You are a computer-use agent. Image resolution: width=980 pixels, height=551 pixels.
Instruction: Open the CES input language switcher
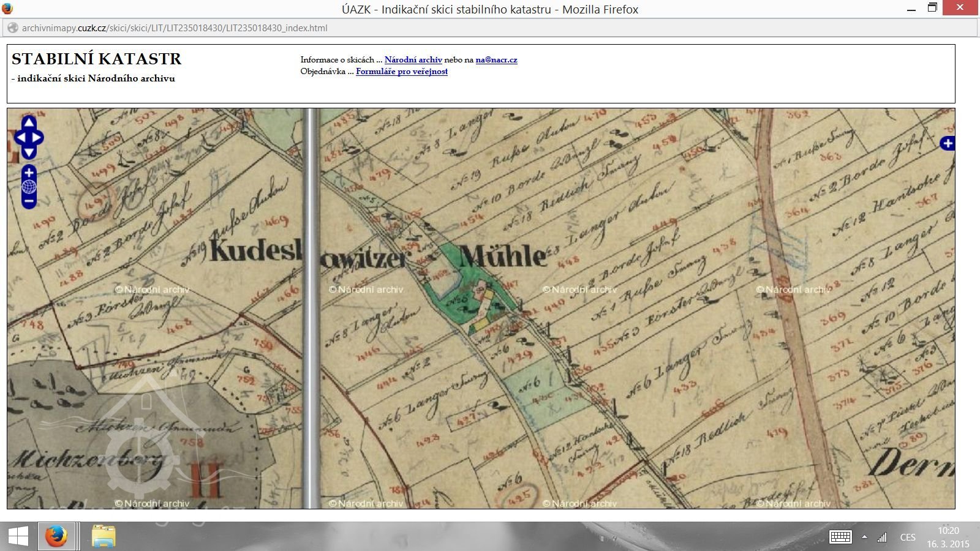(908, 537)
